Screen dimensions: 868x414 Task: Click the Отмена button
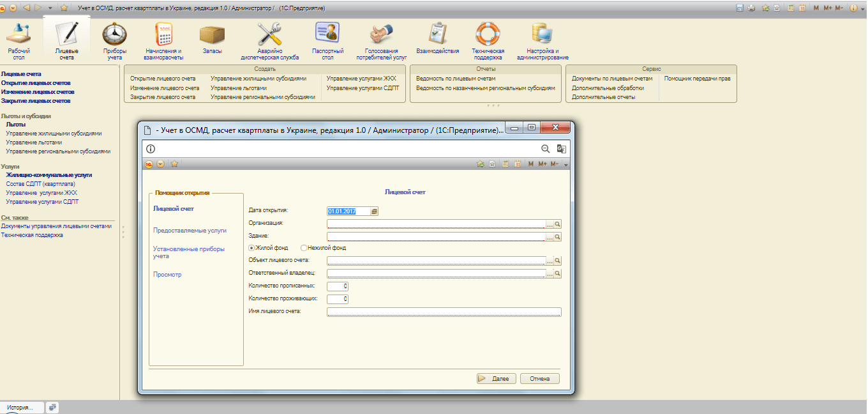tap(540, 379)
